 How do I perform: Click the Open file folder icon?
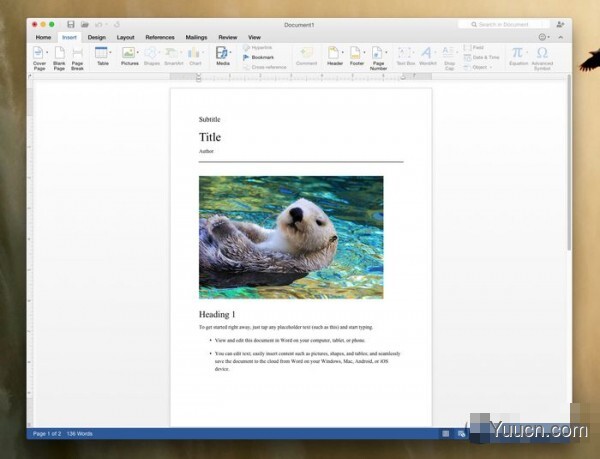pos(85,24)
